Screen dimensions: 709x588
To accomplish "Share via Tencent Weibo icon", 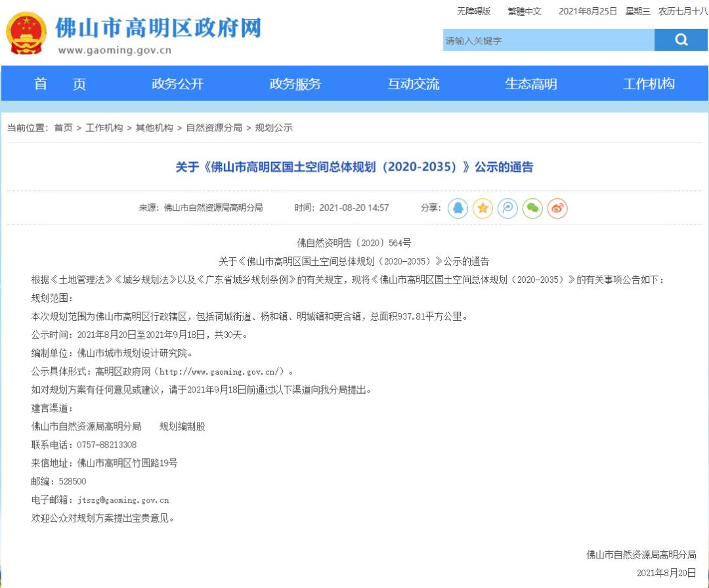I will (x=507, y=208).
